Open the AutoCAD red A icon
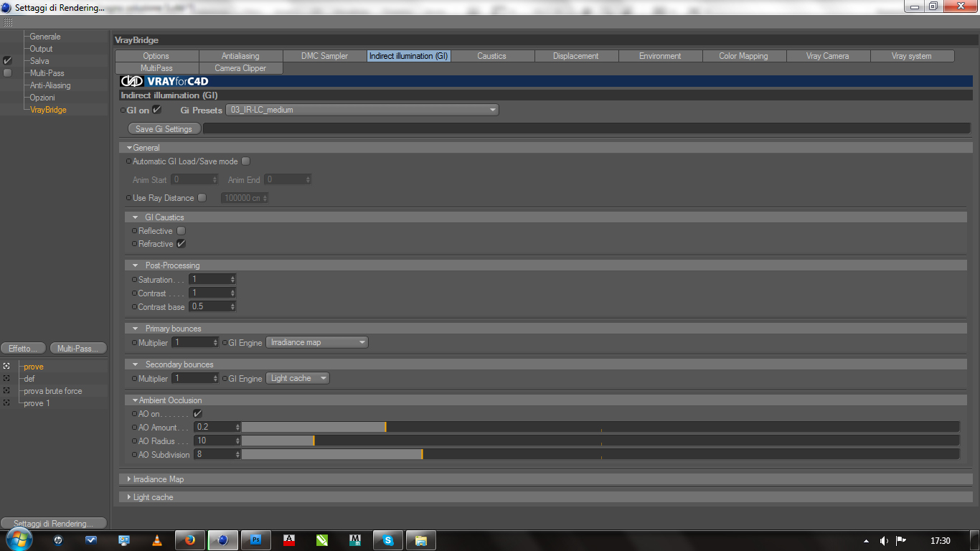The height and width of the screenshot is (551, 980). [289, 540]
